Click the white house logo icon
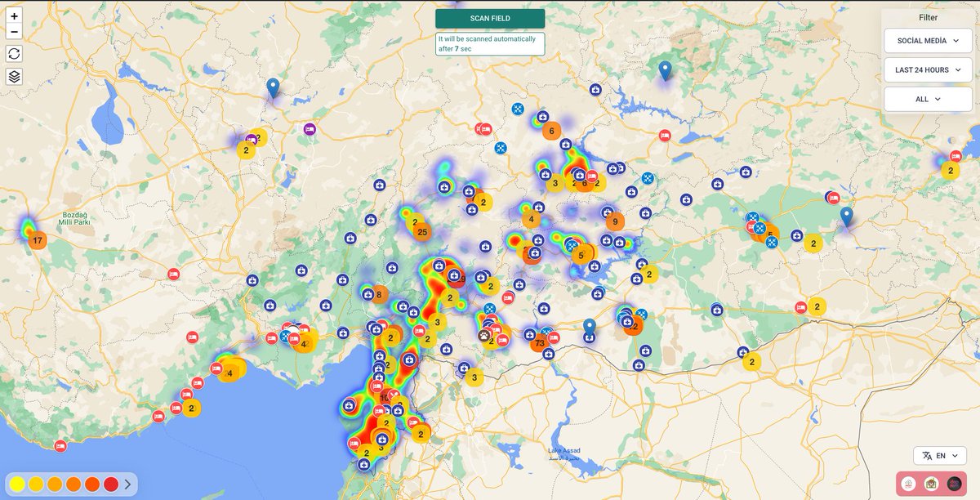Image resolution: width=980 pixels, height=500 pixels. 908,484
